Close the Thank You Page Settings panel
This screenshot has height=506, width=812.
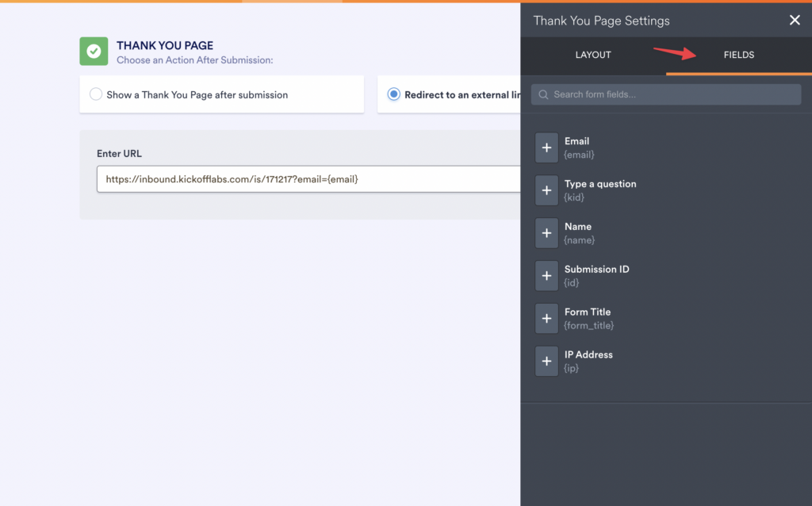[795, 20]
